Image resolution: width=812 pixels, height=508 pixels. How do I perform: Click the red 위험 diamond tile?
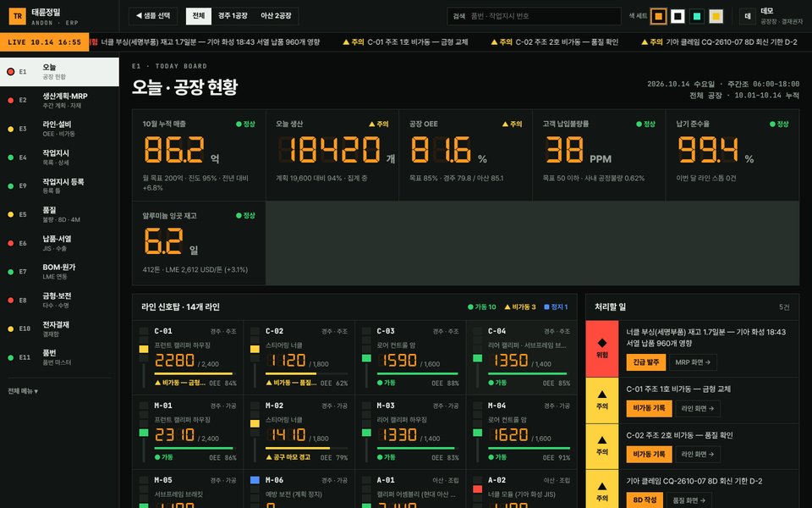click(601, 348)
